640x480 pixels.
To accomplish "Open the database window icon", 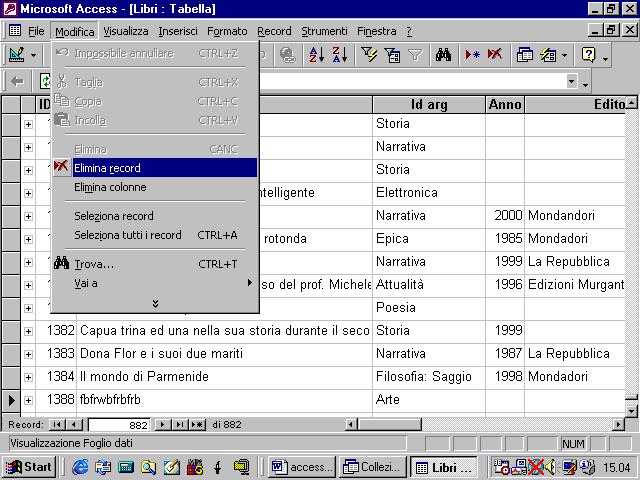I will 524,55.
